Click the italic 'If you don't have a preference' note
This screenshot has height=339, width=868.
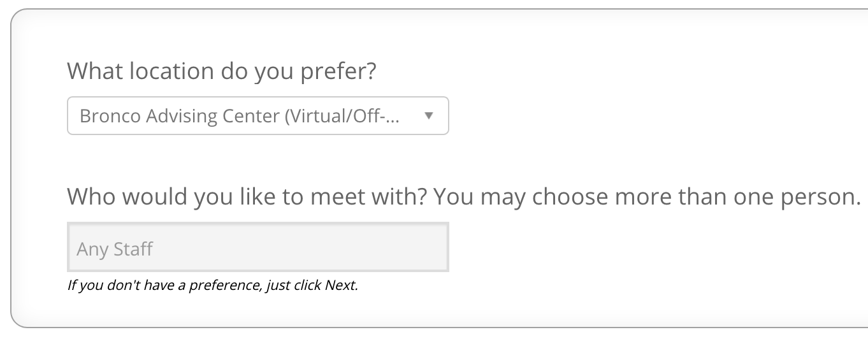point(164,285)
